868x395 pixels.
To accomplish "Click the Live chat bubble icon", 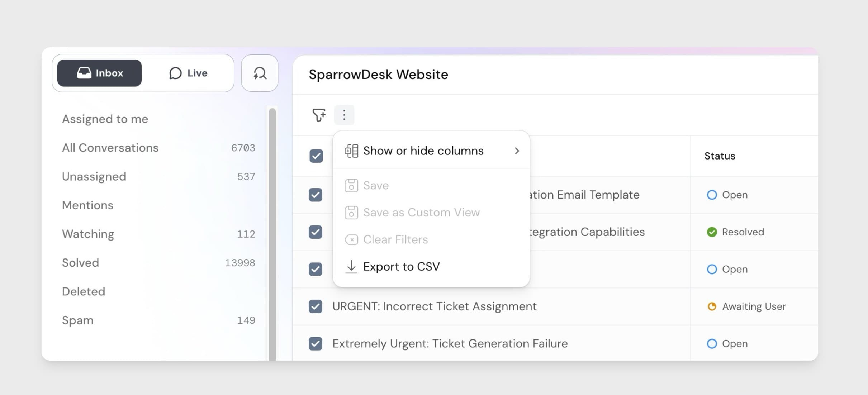I will (175, 73).
